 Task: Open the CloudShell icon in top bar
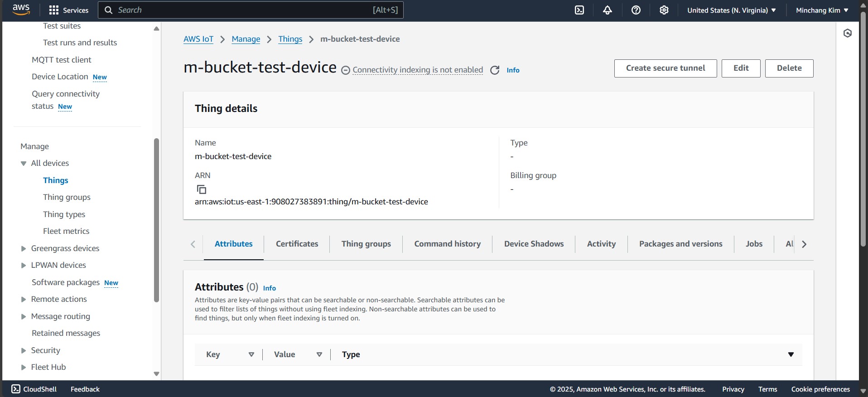[579, 10]
